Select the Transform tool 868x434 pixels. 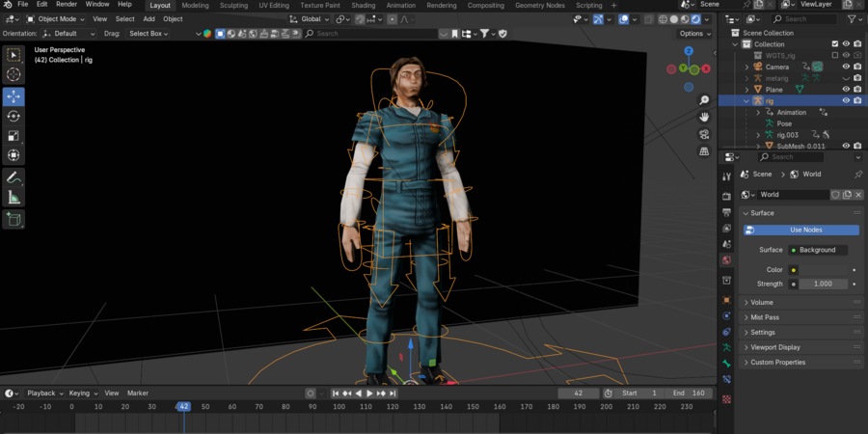tap(14, 155)
